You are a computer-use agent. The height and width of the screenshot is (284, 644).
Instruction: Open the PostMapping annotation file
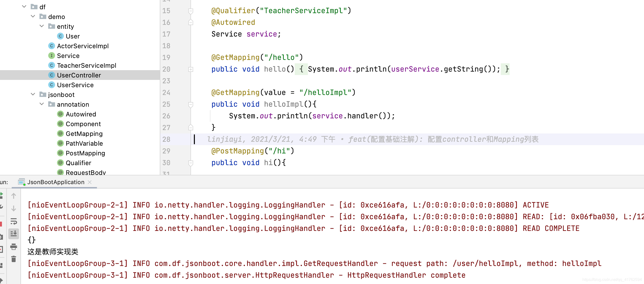(x=85, y=153)
